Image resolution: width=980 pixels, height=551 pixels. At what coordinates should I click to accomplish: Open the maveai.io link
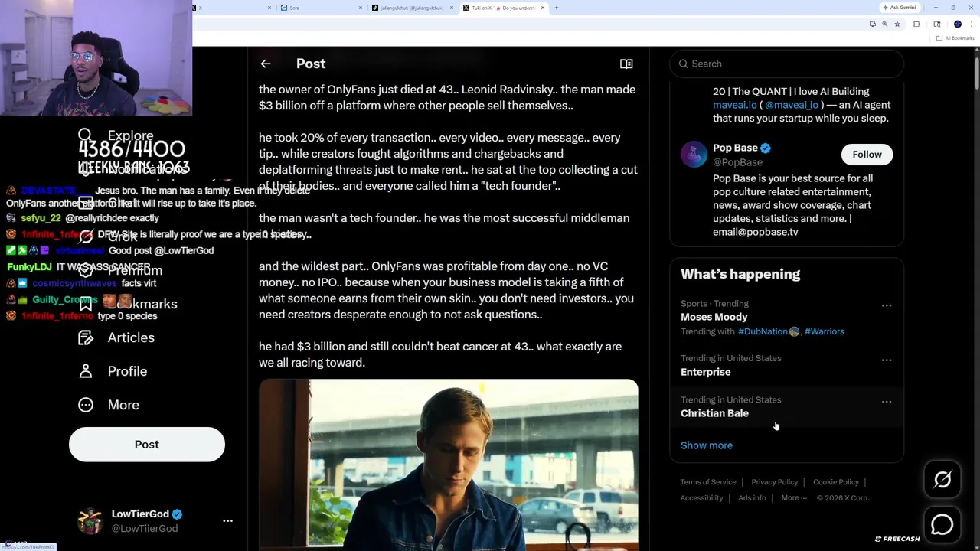pos(734,105)
